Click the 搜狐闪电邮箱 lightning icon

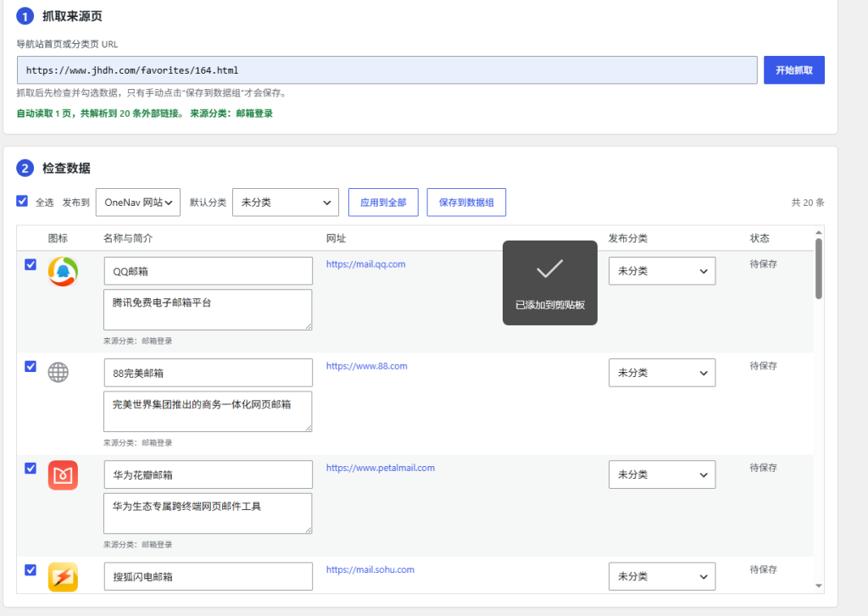pos(63,577)
